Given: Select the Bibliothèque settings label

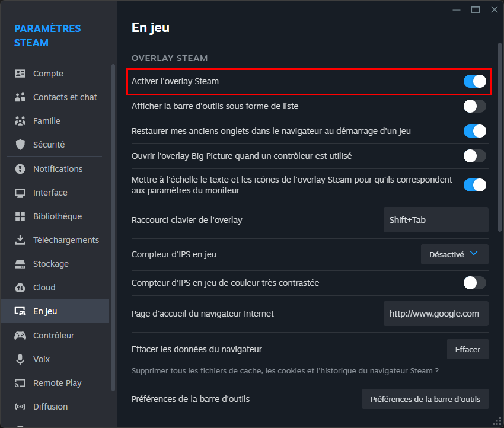Looking at the screenshot, I should (58, 216).
